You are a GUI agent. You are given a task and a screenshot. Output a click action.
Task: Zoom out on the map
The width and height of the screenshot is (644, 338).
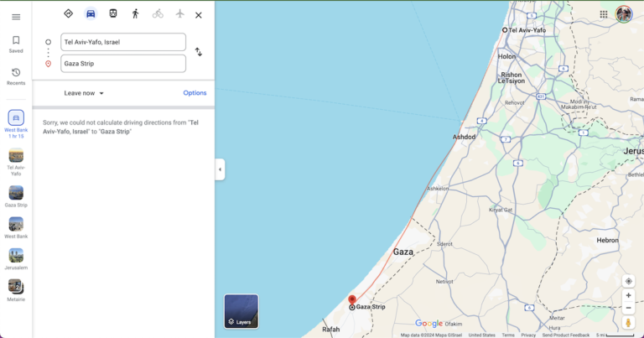tap(628, 308)
